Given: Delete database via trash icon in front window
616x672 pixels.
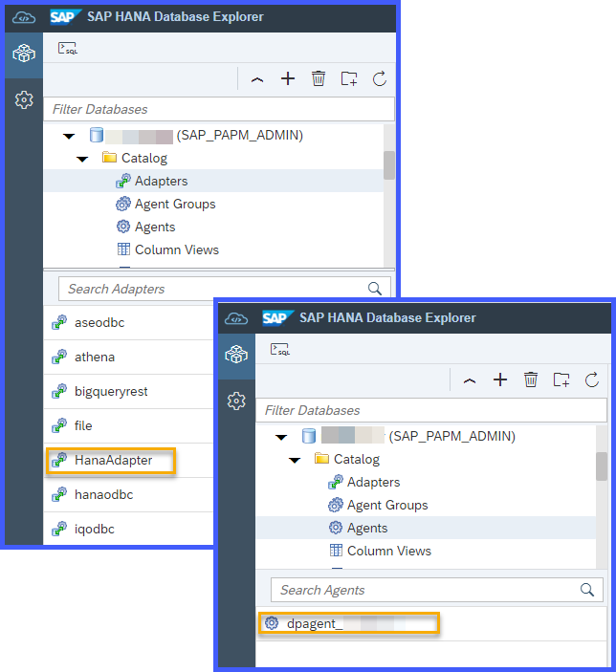Looking at the screenshot, I should coord(531,379).
